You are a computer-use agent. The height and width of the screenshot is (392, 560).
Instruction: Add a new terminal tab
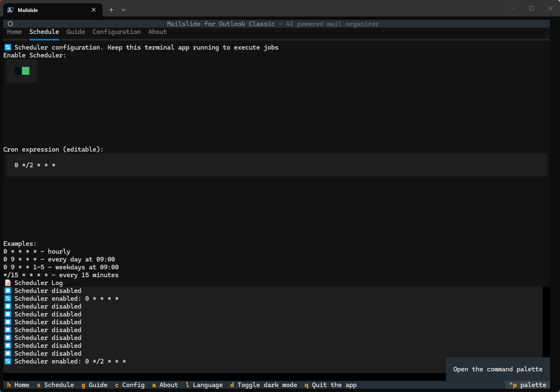coord(111,10)
